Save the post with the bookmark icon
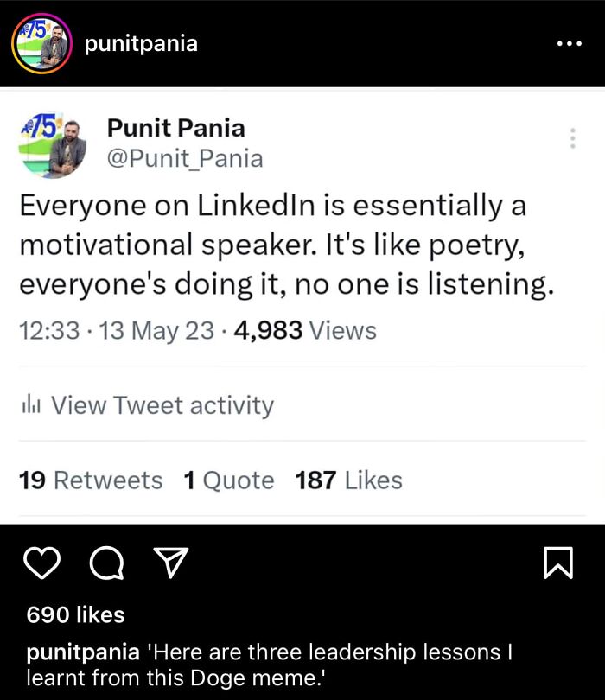This screenshot has width=605, height=700. click(x=560, y=563)
